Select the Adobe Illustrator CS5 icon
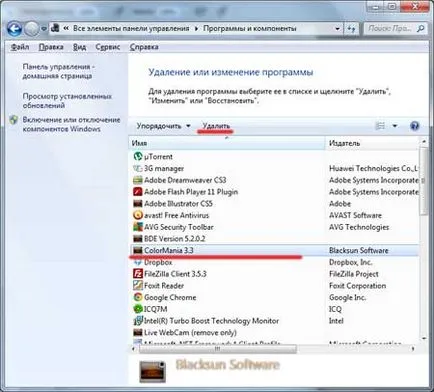Screen dimensions: 434x392 click(x=138, y=204)
